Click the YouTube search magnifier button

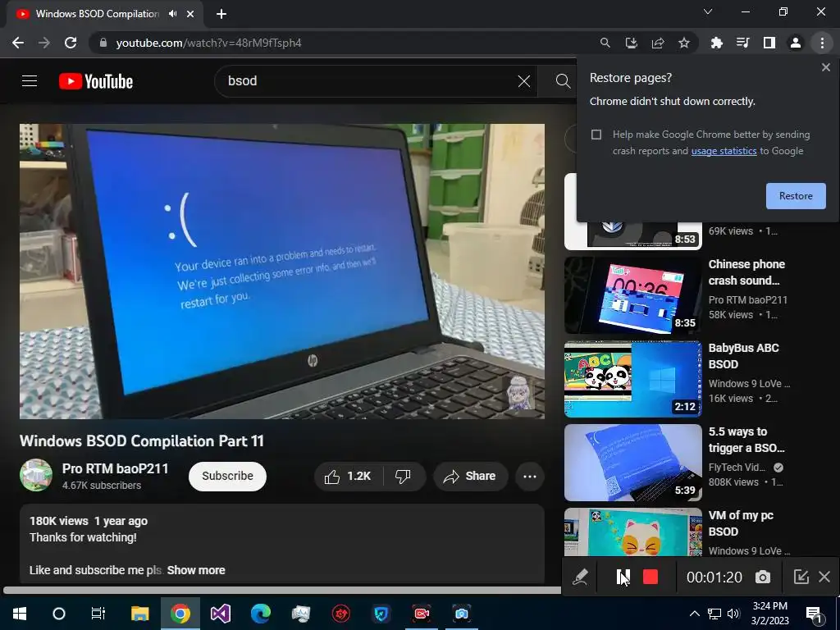tap(563, 81)
